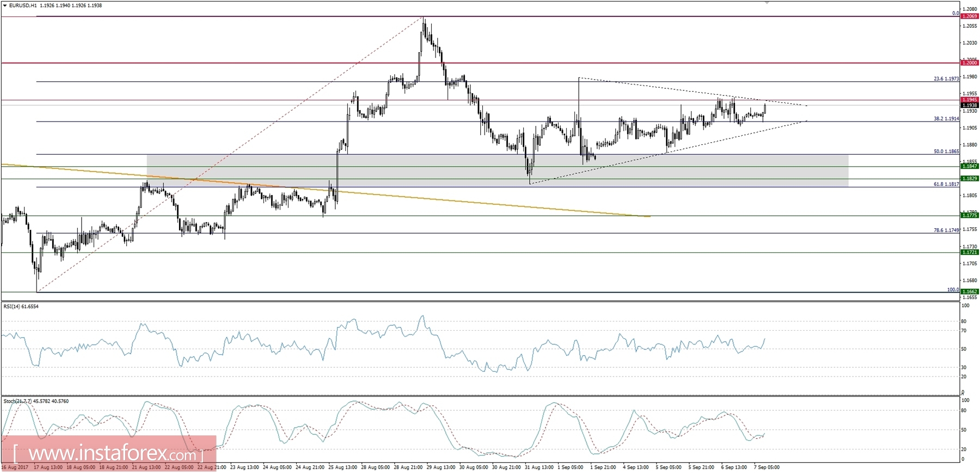
Task: Click the green 1.1847 price label
Action: (970, 166)
